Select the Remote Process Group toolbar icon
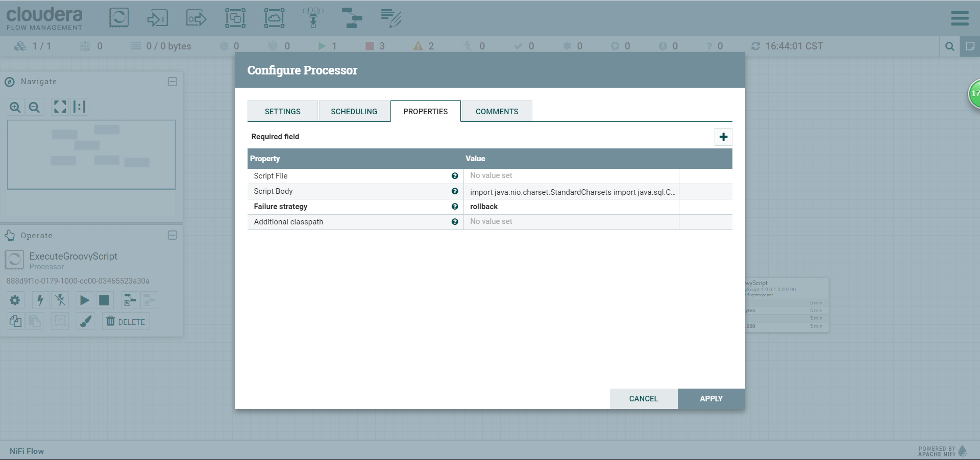This screenshot has width=980, height=460. click(x=274, y=18)
